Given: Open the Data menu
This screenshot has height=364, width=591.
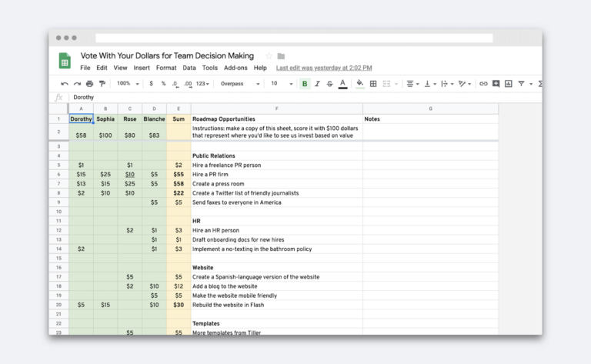Looking at the screenshot, I should tap(189, 68).
